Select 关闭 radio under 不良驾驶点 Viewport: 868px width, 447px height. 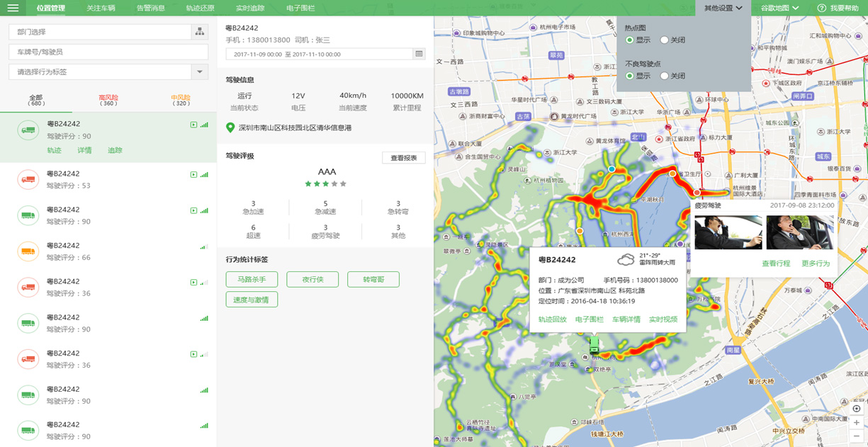664,76
